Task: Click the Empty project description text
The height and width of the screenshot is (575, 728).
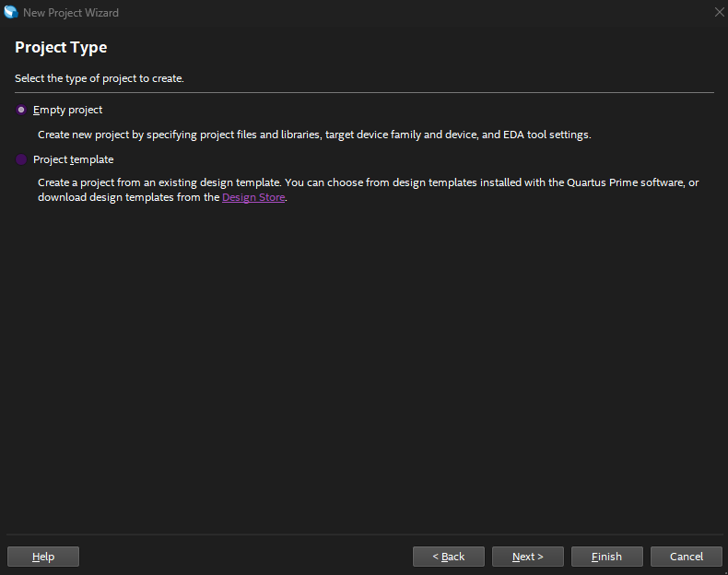Action: click(x=313, y=135)
